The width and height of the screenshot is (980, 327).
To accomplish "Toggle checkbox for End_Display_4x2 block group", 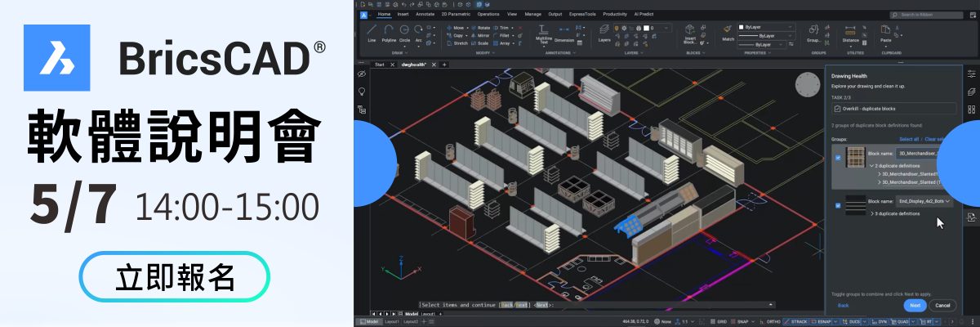I will tap(839, 205).
